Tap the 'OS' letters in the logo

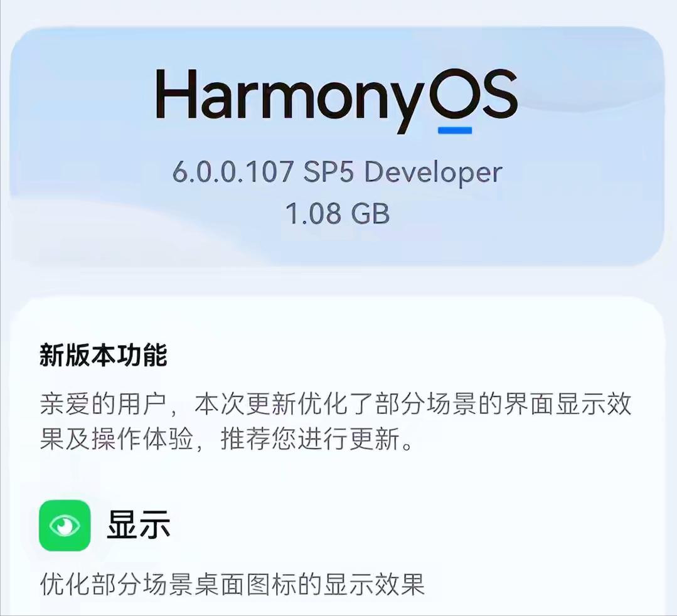(473, 94)
